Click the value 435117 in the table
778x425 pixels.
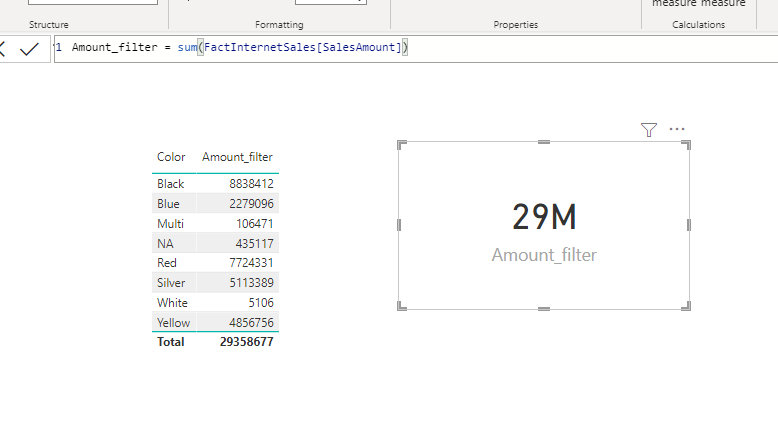click(255, 243)
